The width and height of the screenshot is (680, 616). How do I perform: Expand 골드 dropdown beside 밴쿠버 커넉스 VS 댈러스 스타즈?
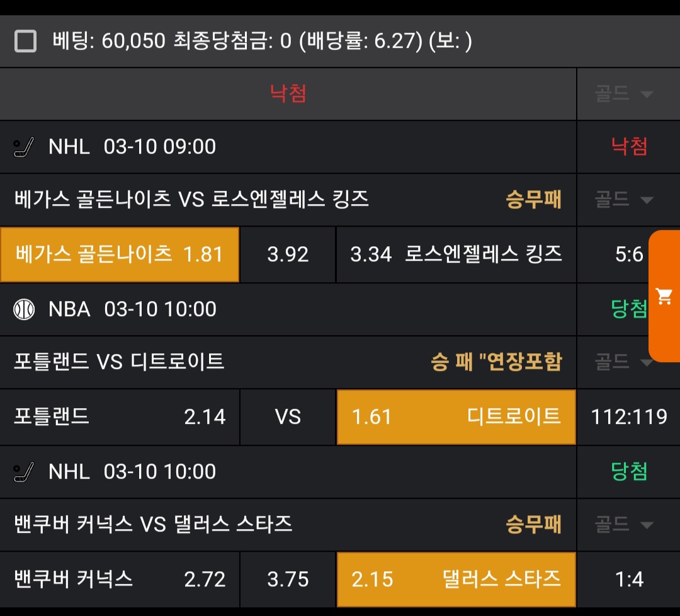(x=623, y=525)
